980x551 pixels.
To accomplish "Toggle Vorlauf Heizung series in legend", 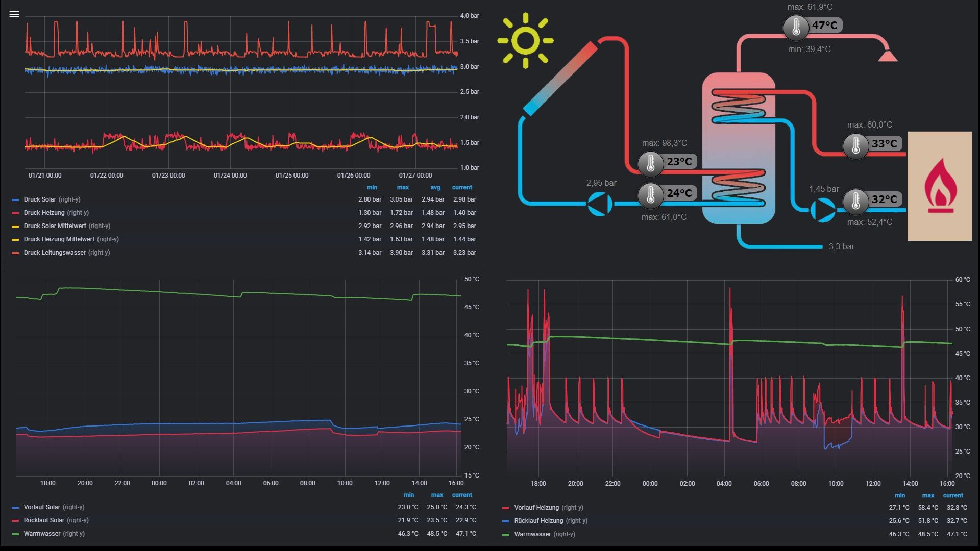I will 536,508.
